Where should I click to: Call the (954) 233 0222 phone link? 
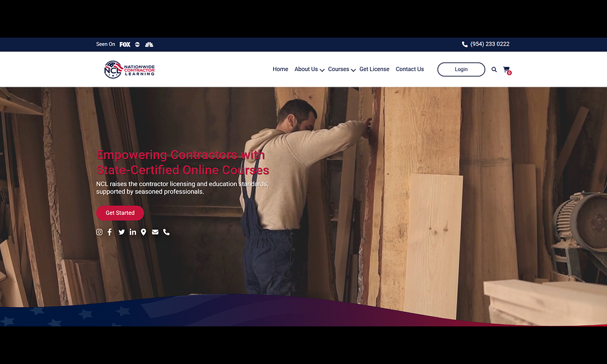tap(489, 44)
